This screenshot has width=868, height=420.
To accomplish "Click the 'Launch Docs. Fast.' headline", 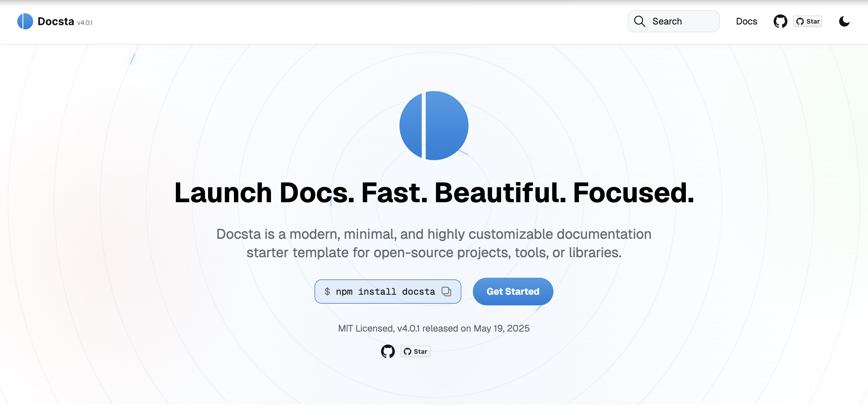I will coord(434,193).
